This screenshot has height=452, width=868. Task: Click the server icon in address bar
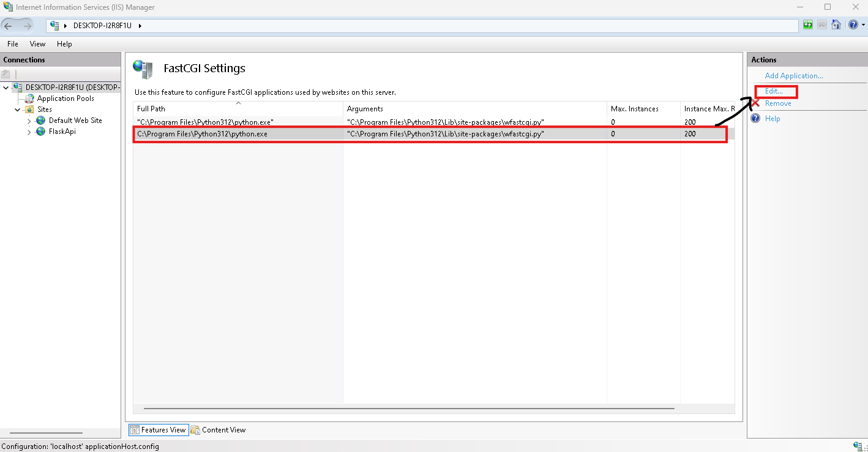click(54, 26)
